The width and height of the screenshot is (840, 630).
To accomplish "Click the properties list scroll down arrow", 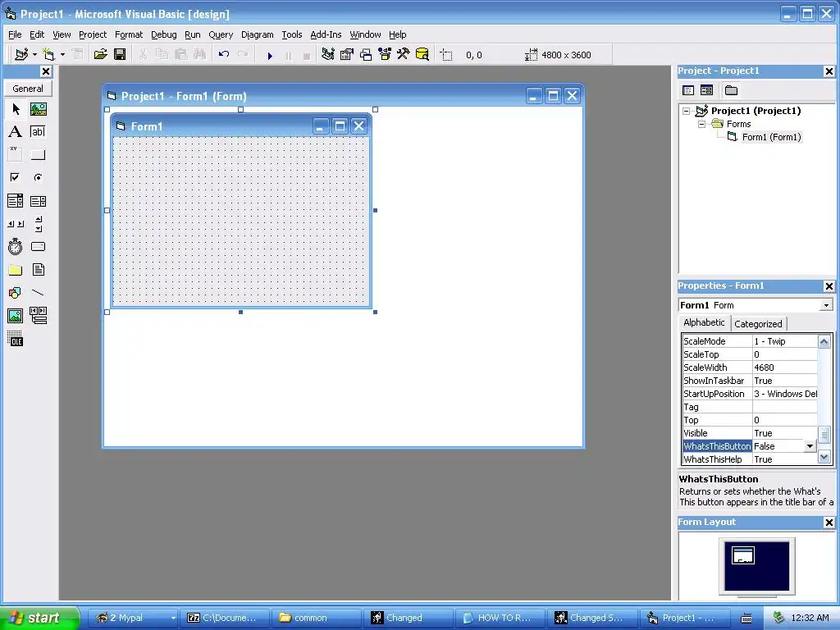I will point(824,457).
